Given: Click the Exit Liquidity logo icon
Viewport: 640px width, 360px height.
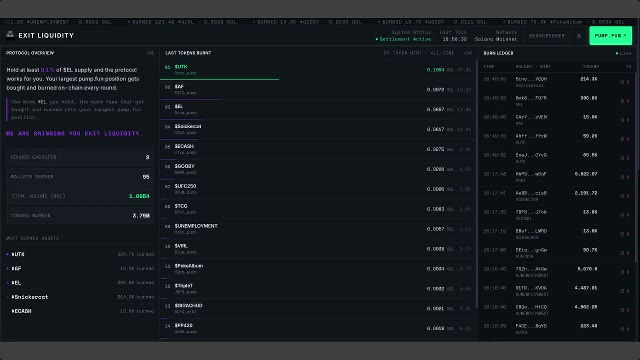Looking at the screenshot, I should (10, 35).
